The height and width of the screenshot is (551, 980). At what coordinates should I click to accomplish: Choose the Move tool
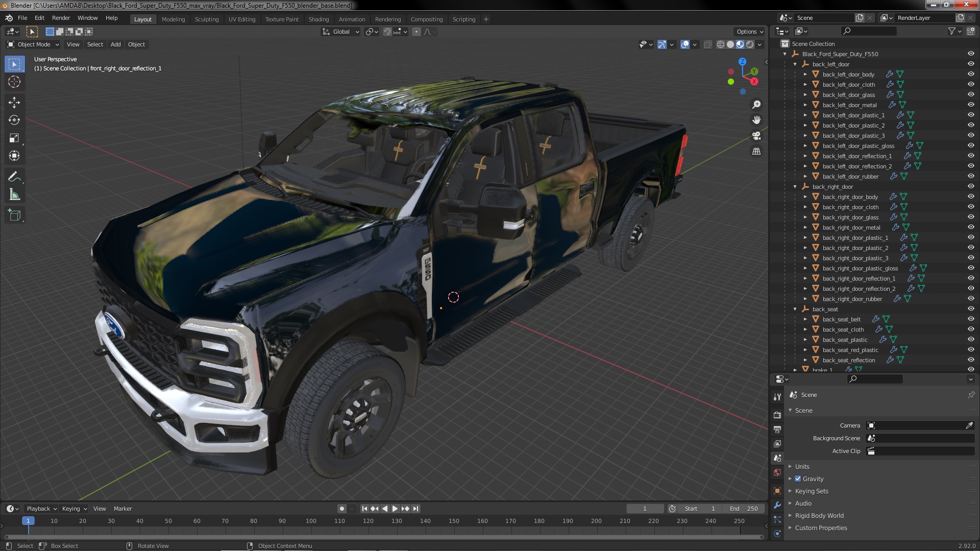tap(14, 103)
